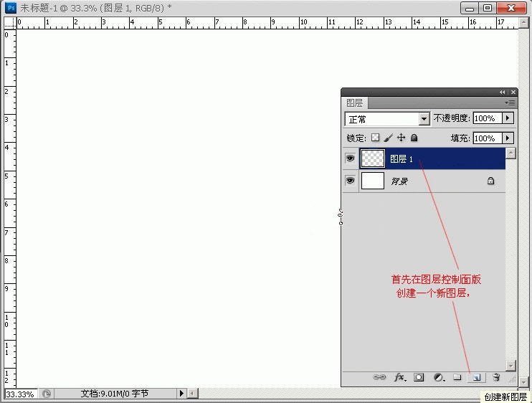The image size is (532, 403).
Task: Click the Photoshop Ps document icon
Action: 11,7
